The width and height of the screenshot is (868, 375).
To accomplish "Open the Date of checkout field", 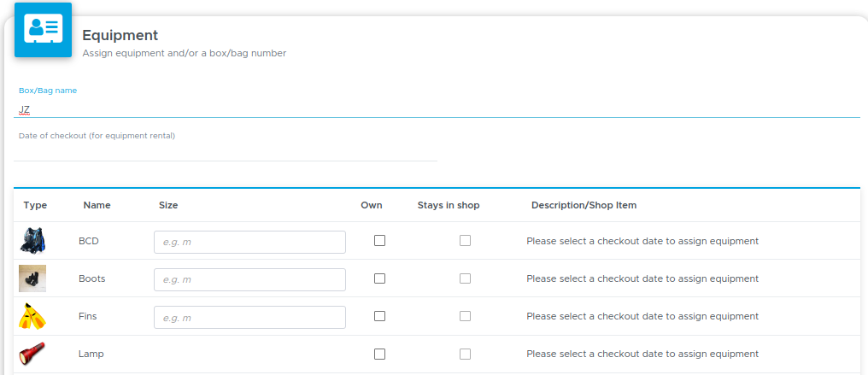I will [x=226, y=151].
